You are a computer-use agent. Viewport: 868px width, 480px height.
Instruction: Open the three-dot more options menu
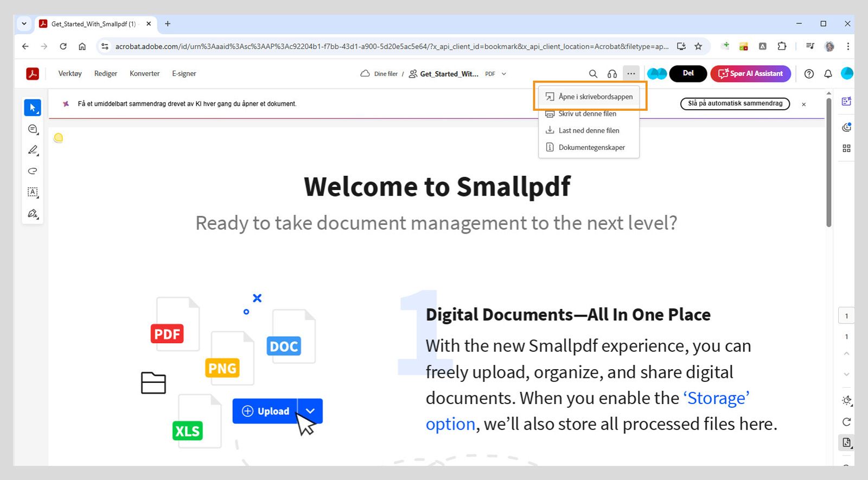coord(631,73)
